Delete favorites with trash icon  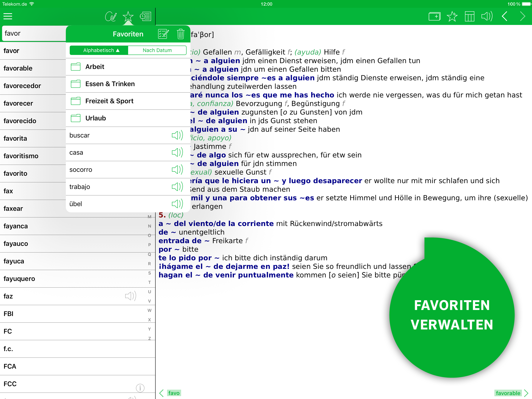180,34
